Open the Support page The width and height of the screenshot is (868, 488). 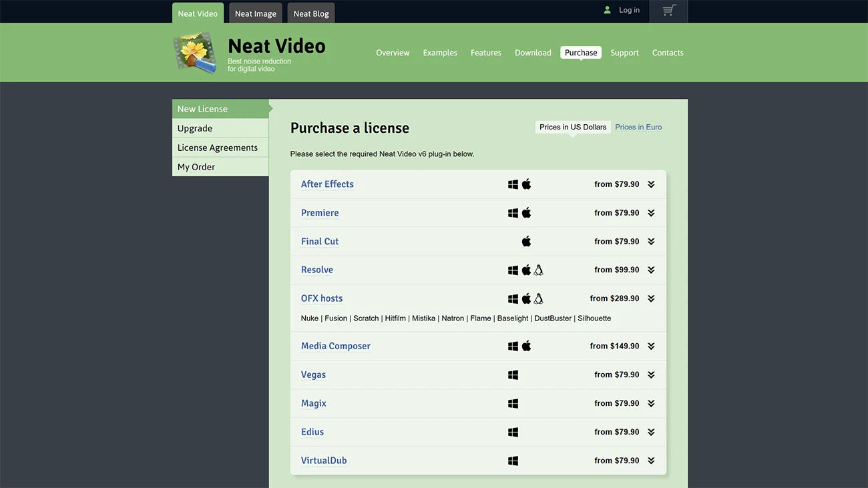(x=624, y=53)
